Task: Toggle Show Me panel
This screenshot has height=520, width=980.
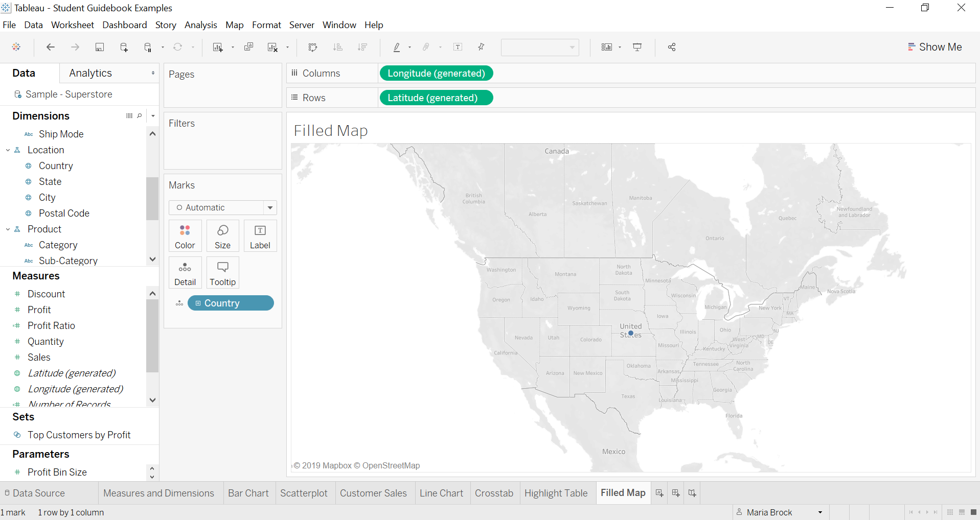Action: (x=935, y=47)
